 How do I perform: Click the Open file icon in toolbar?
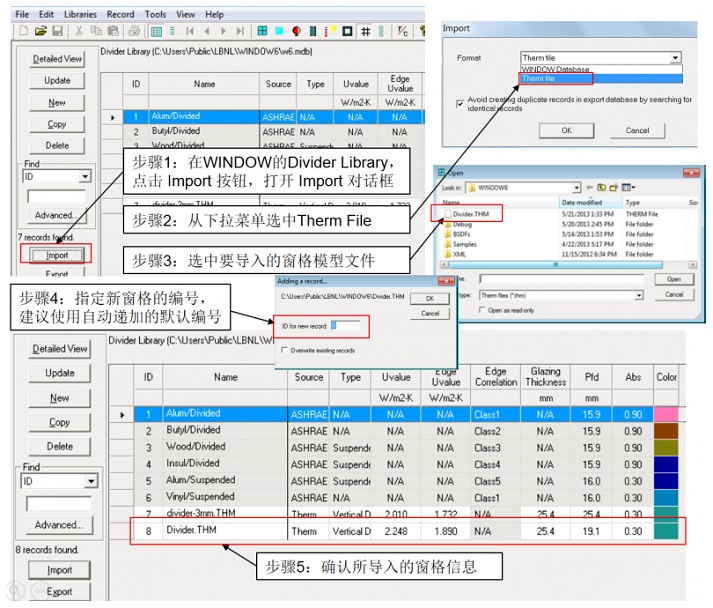(x=41, y=32)
